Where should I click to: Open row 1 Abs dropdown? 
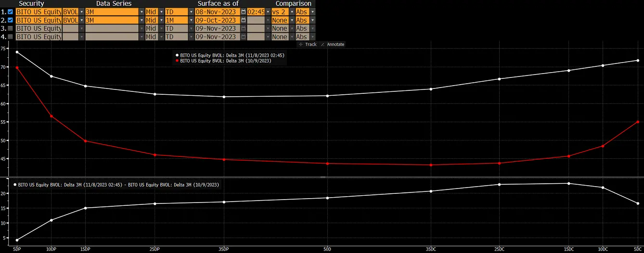point(313,12)
